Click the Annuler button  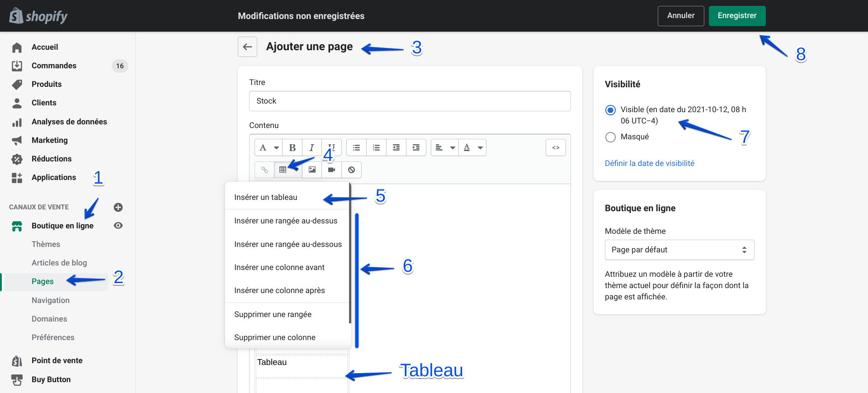pyautogui.click(x=681, y=16)
